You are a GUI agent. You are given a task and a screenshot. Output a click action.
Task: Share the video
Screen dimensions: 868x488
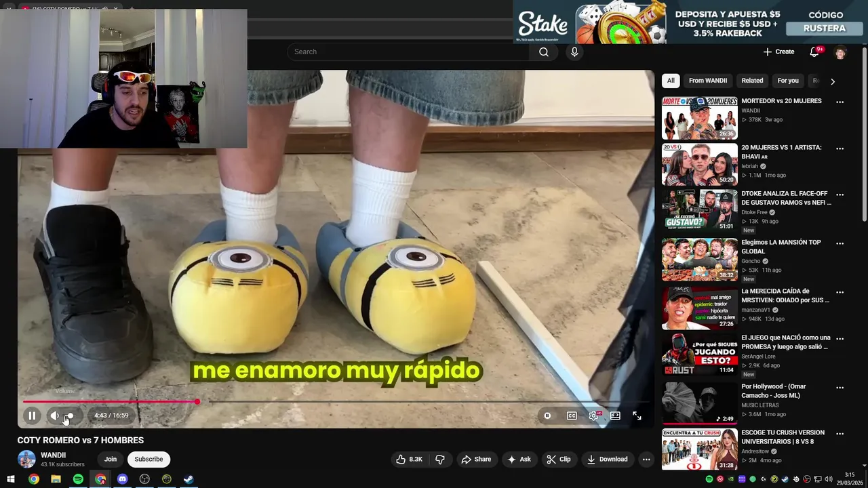click(476, 459)
